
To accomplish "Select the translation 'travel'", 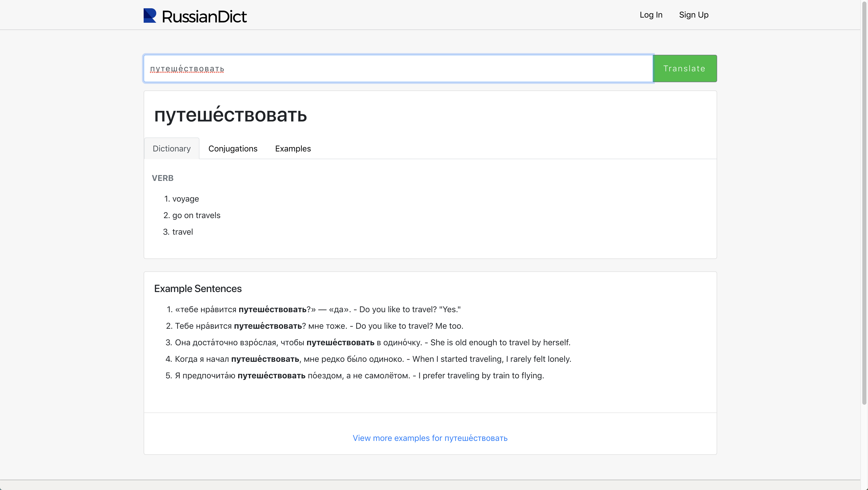I will tap(182, 232).
